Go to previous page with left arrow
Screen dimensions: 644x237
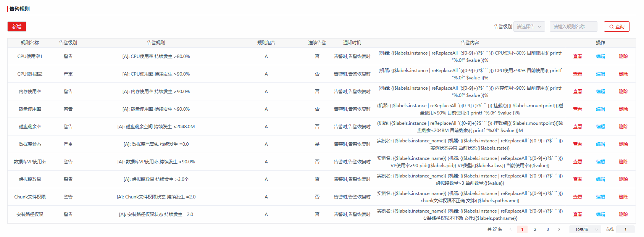(x=510, y=229)
